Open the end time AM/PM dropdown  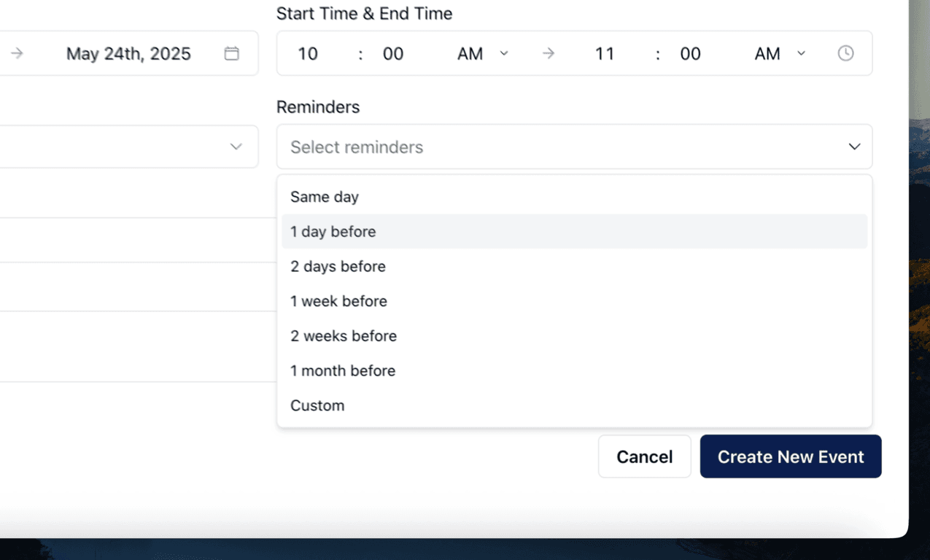coord(780,53)
